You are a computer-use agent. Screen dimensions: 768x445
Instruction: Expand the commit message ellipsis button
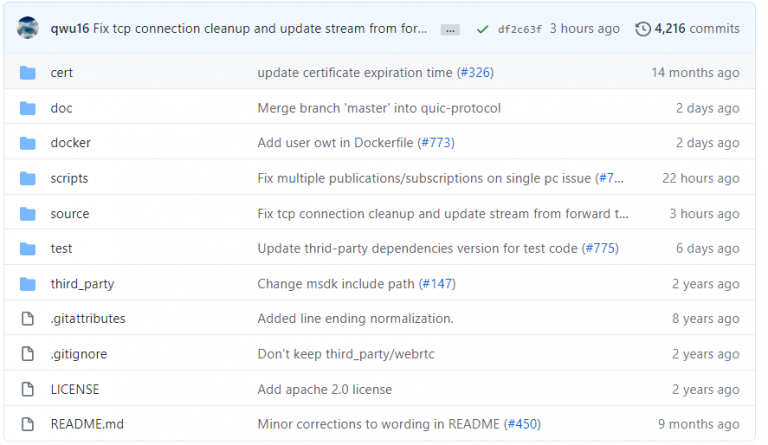pos(450,29)
